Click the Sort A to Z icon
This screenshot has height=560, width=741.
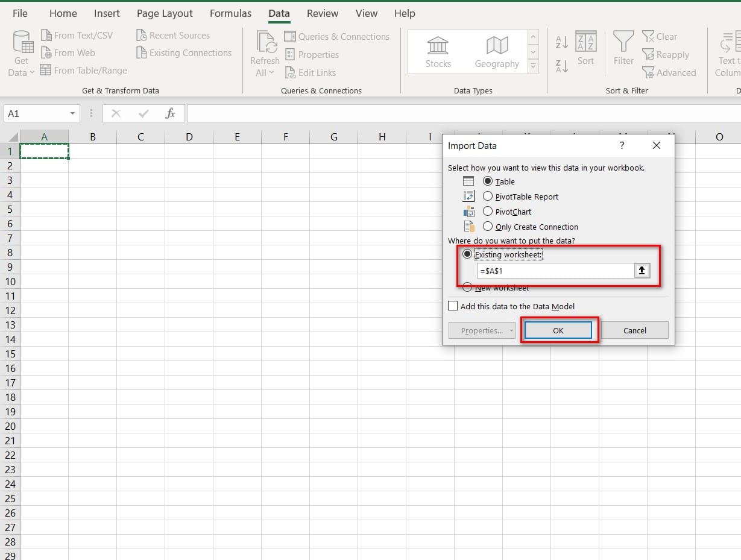[x=561, y=42]
